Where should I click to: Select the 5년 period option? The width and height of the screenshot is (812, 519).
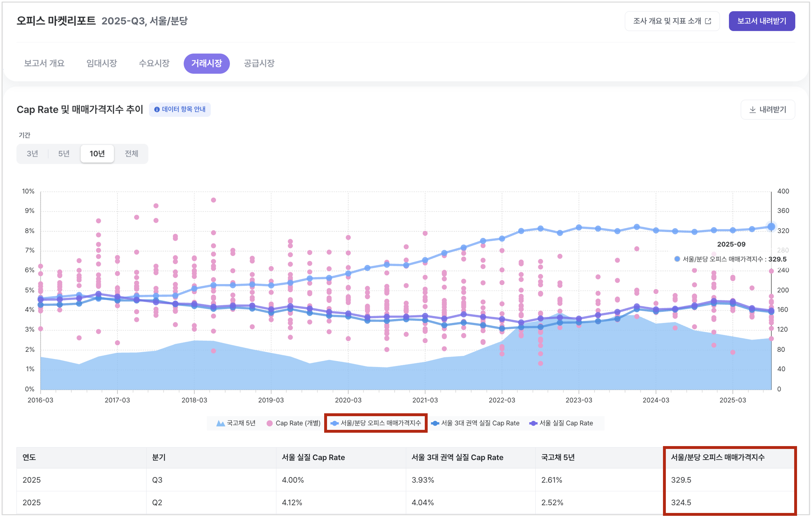pyautogui.click(x=64, y=154)
